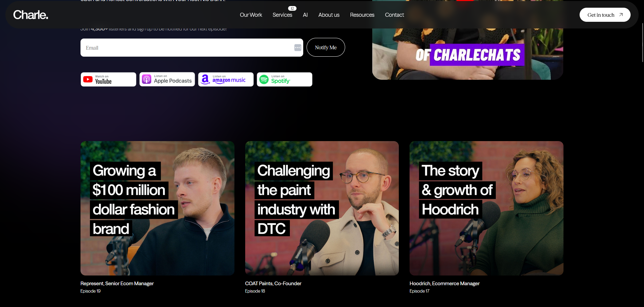Viewport: 644px width, 307px height.
Task: Click the password manager icon in Email field
Action: tap(298, 48)
